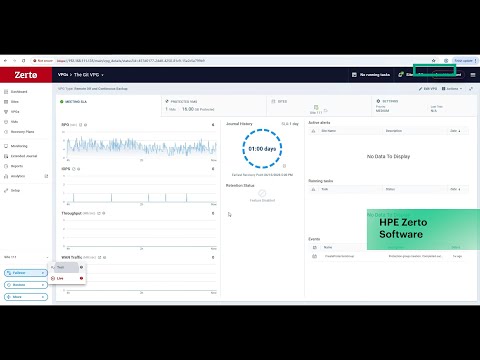Image resolution: width=480 pixels, height=360 pixels.
Task: Click the RPO chart info icon
Action: point(86,125)
